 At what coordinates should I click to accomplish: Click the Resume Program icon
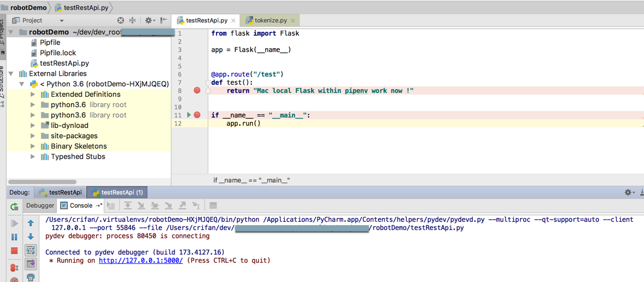point(14,223)
